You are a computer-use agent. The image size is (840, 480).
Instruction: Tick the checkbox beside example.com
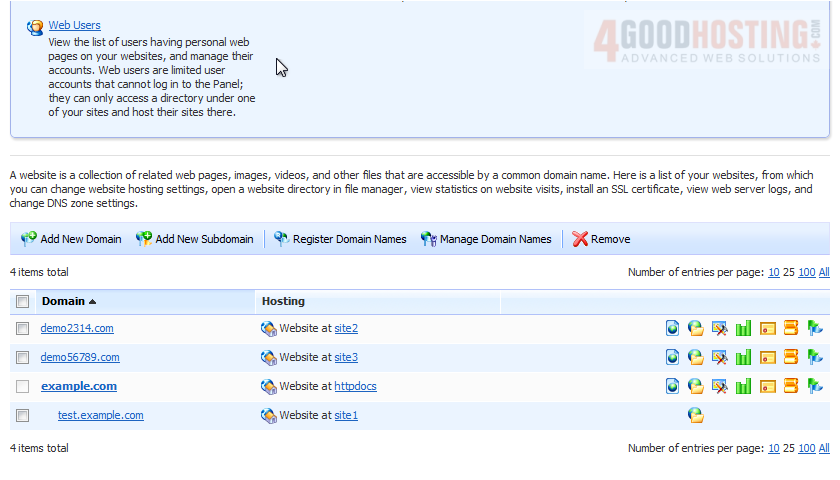(22, 387)
